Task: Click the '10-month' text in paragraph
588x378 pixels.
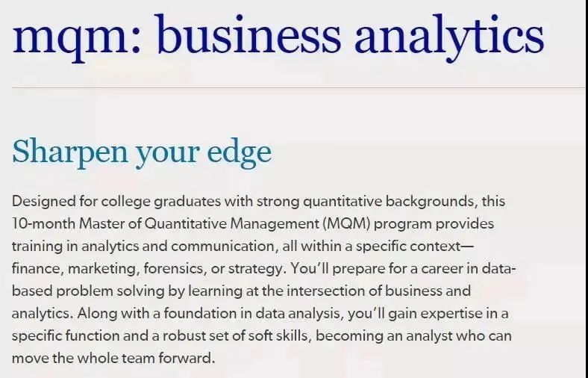Action: (x=43, y=224)
